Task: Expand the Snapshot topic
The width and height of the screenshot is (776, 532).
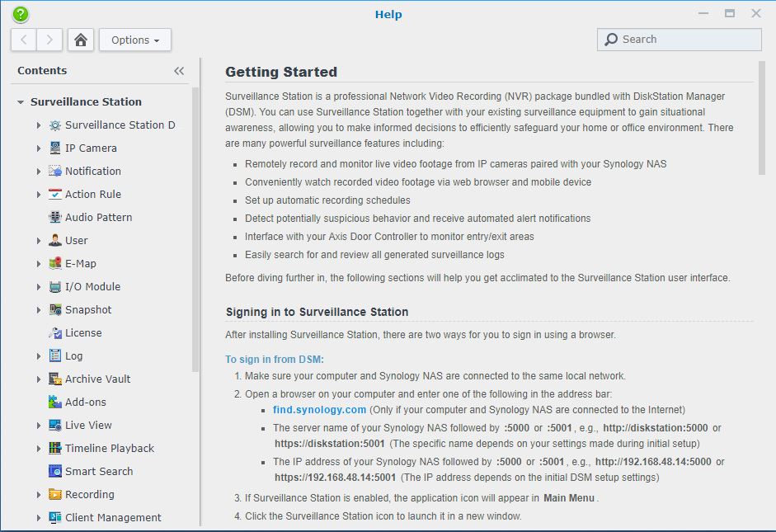Action: pyautogui.click(x=39, y=310)
